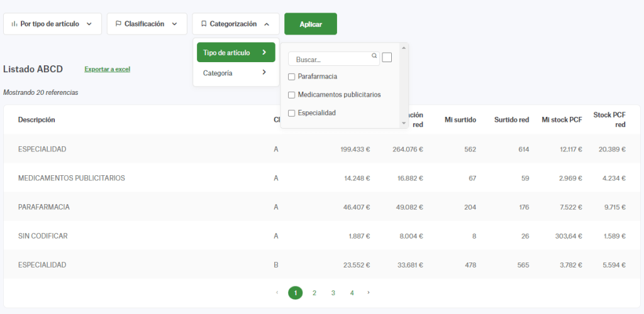Click the green Aplicar button
The height and width of the screenshot is (314, 644).
(311, 24)
